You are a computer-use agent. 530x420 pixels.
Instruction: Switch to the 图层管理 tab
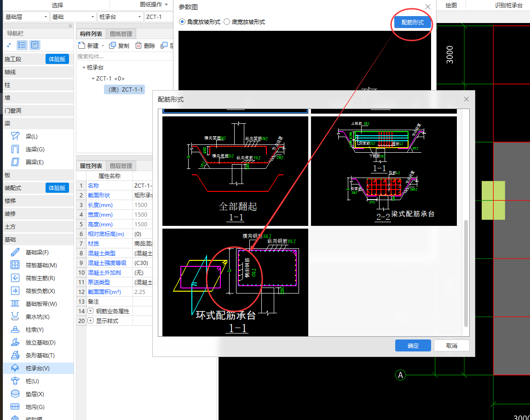coord(121,166)
